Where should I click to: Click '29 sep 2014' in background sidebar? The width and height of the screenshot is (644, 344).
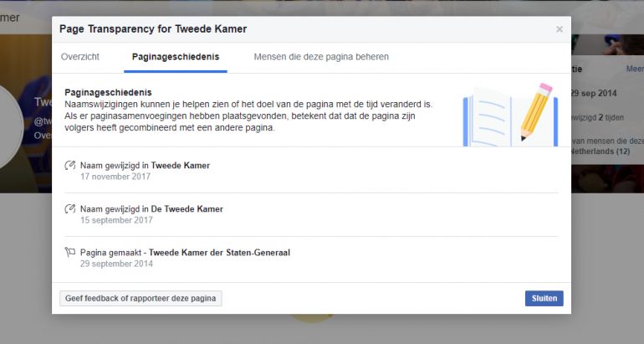tap(594, 93)
